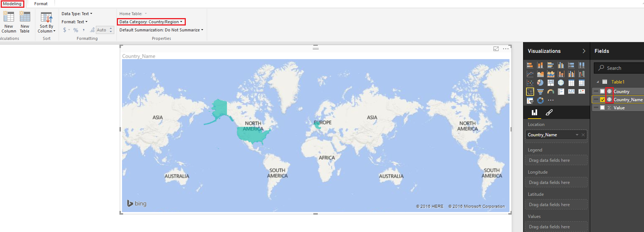
Task: Select the 100% stacked column chart visualization
Action: pyautogui.click(x=581, y=65)
